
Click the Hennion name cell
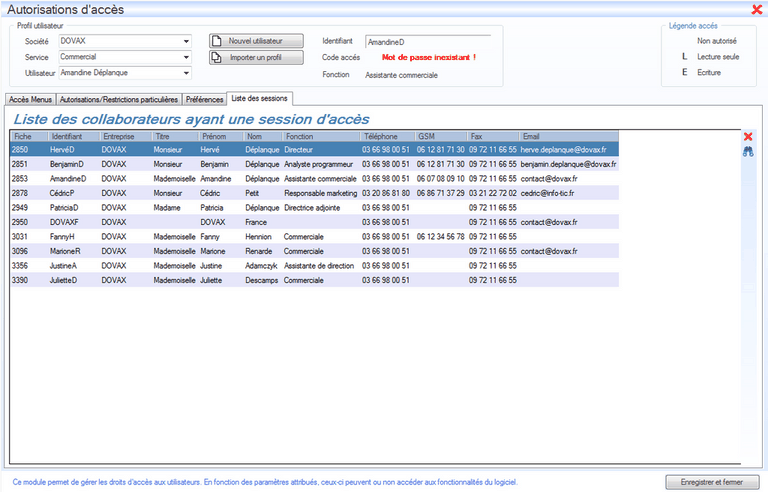click(258, 237)
